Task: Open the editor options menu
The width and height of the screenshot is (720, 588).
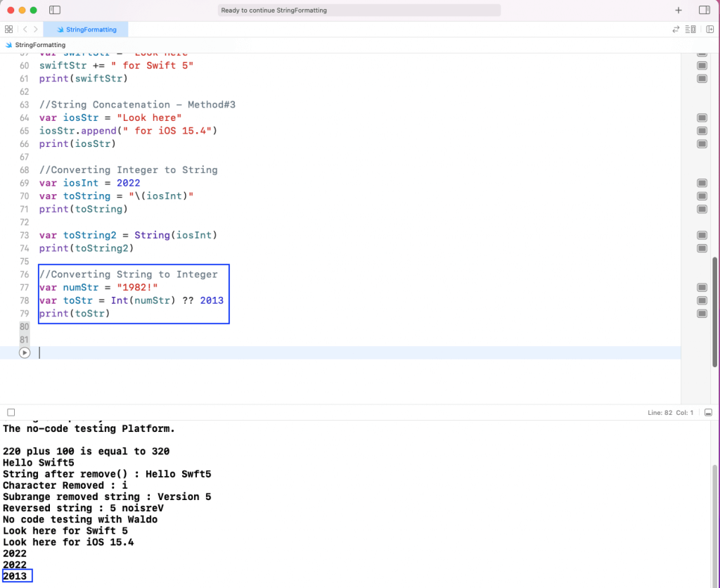Action: (x=691, y=30)
